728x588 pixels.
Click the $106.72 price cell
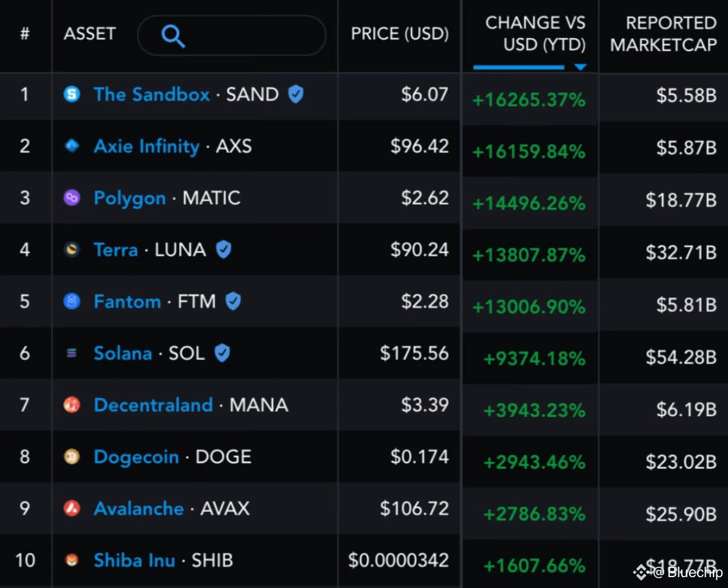pyautogui.click(x=414, y=509)
